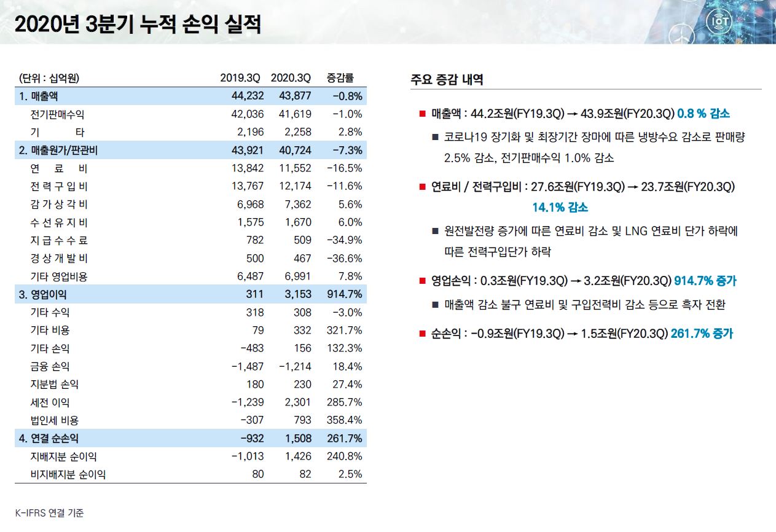The width and height of the screenshot is (776, 532).
Task: Click the blue '261.7% 증가' text
Action: [x=702, y=334]
